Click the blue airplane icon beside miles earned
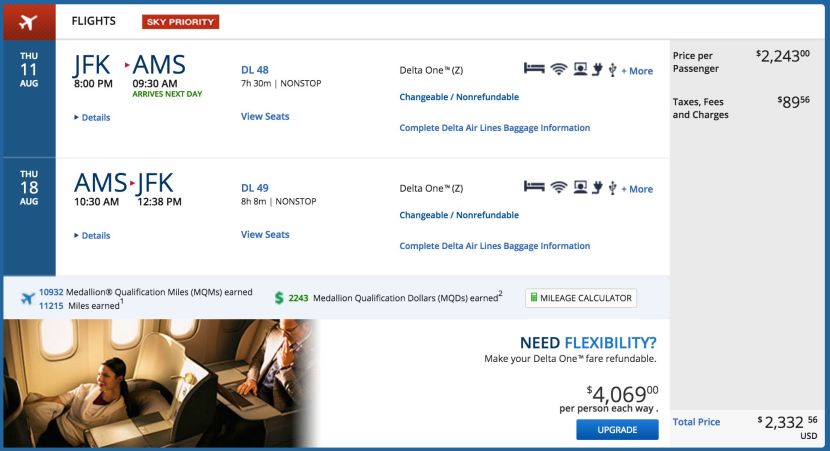This screenshot has height=451, width=830. tap(28, 299)
